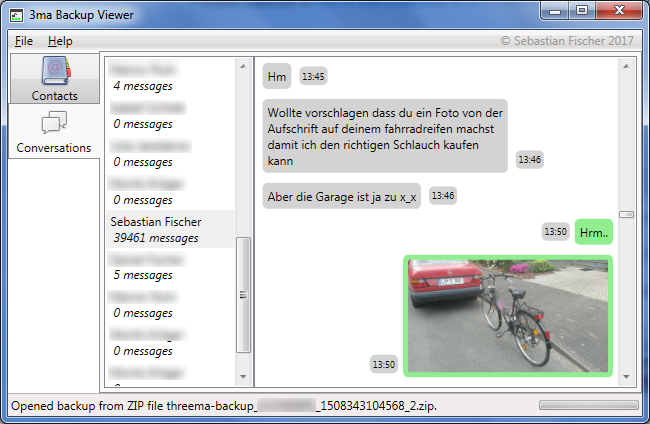Click contact list scroll up arrow
Viewport: 650px width, 424px height.
[x=243, y=66]
